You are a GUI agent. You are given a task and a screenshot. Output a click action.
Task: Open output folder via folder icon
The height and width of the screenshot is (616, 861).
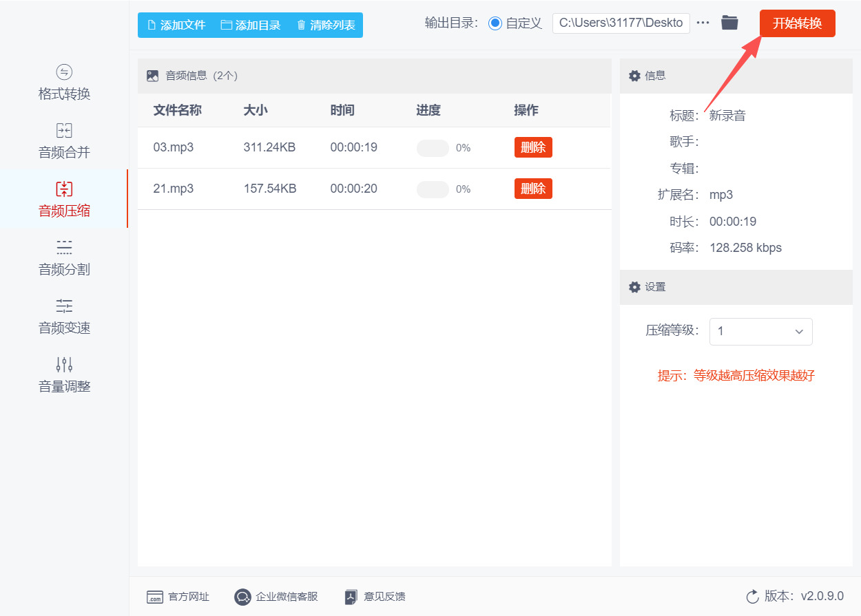point(729,23)
